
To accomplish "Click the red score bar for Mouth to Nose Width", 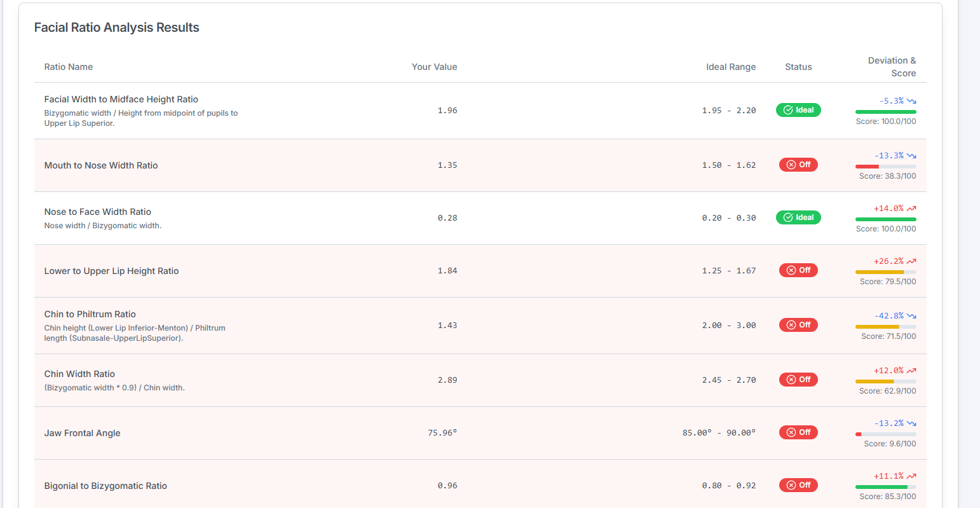I will [x=886, y=167].
